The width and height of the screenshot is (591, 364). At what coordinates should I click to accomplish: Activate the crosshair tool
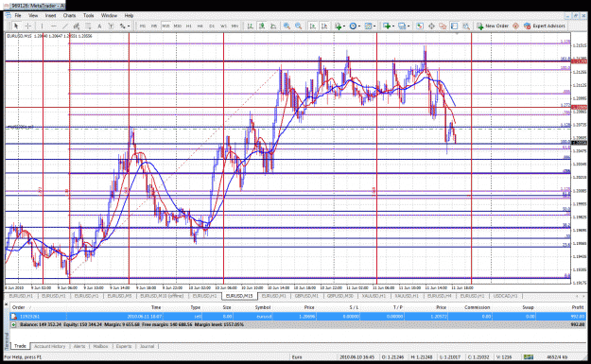coord(27,26)
